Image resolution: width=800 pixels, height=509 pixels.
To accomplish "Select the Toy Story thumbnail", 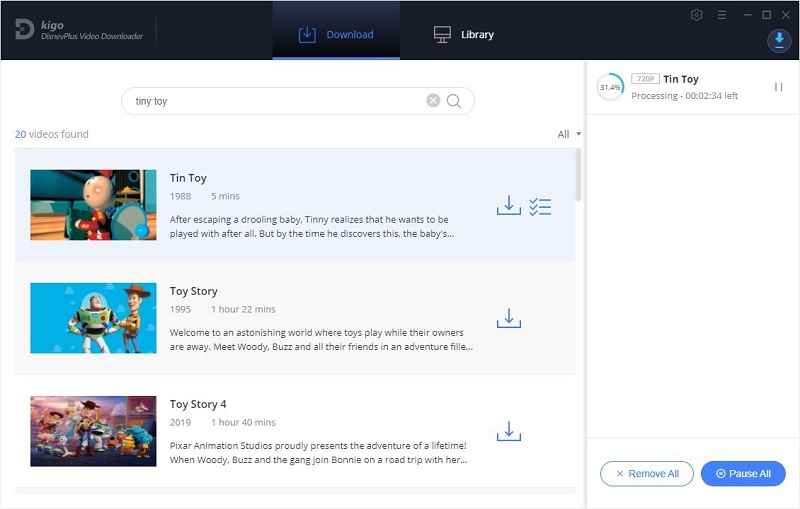I will [93, 318].
